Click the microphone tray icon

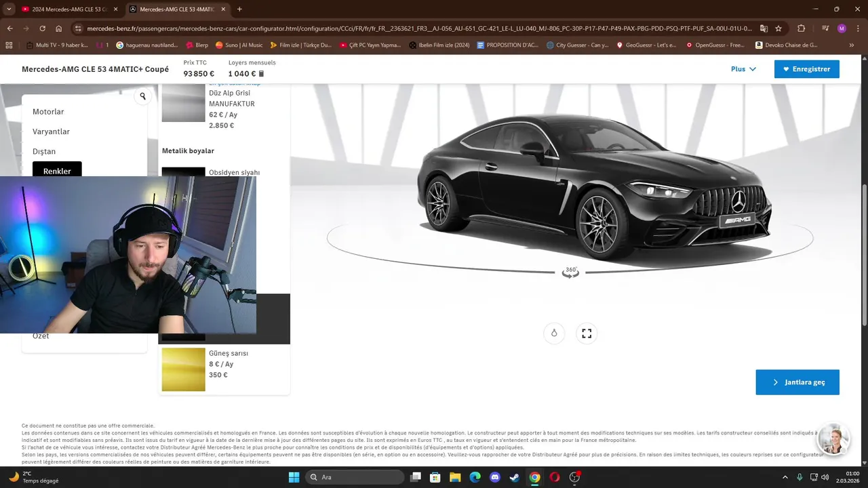800,477
